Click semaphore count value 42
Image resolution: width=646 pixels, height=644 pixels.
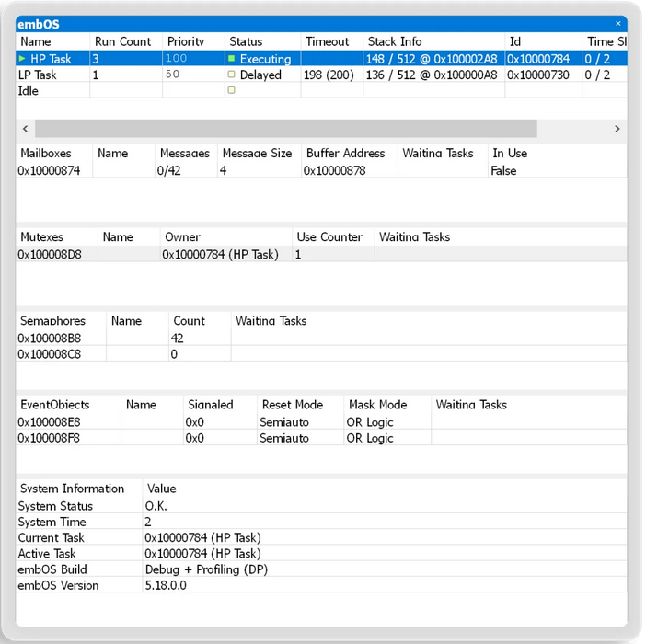[178, 339]
